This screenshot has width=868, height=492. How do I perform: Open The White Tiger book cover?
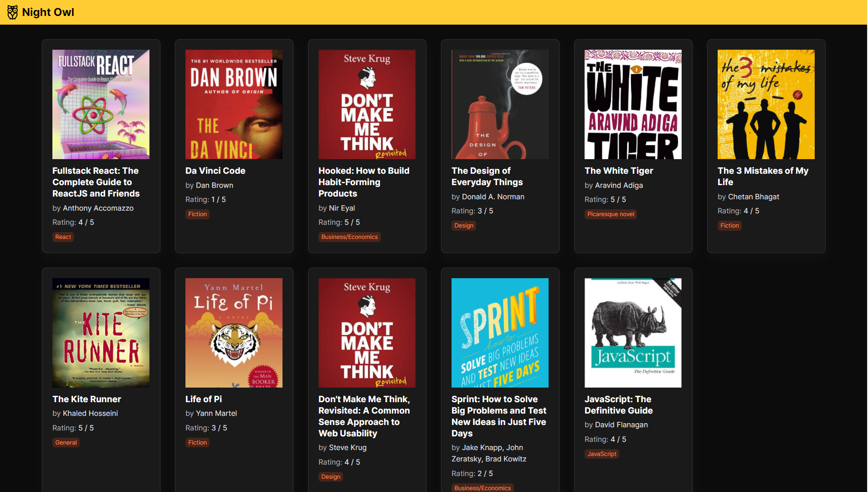pyautogui.click(x=633, y=104)
